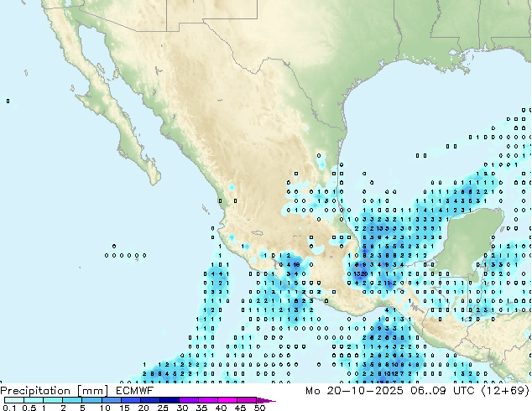Click the 45–50 mm legend color box
This screenshot has width=532, height=411.
click(247, 400)
